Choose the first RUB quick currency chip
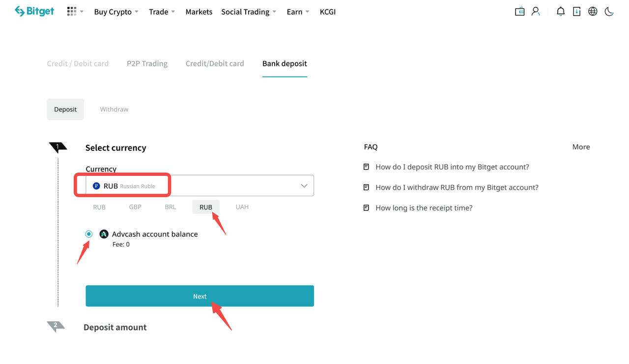Screen dimensions: 629x364 (x=99, y=207)
